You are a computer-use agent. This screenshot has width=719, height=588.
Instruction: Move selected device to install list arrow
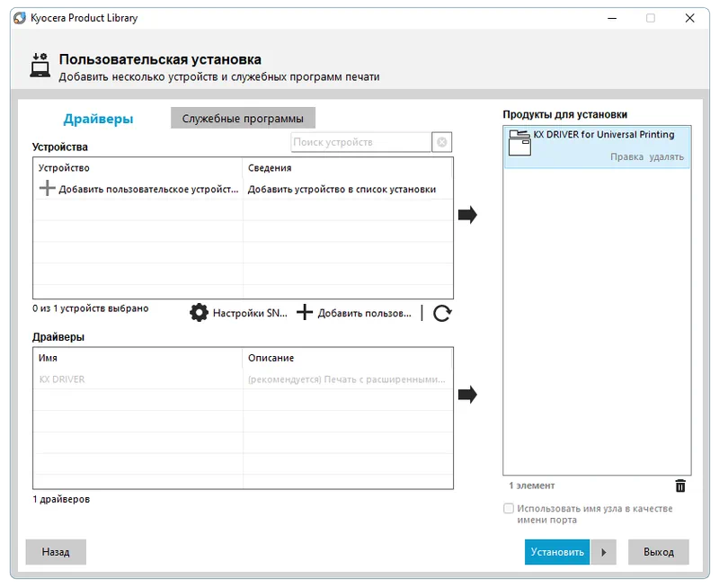coord(467,215)
